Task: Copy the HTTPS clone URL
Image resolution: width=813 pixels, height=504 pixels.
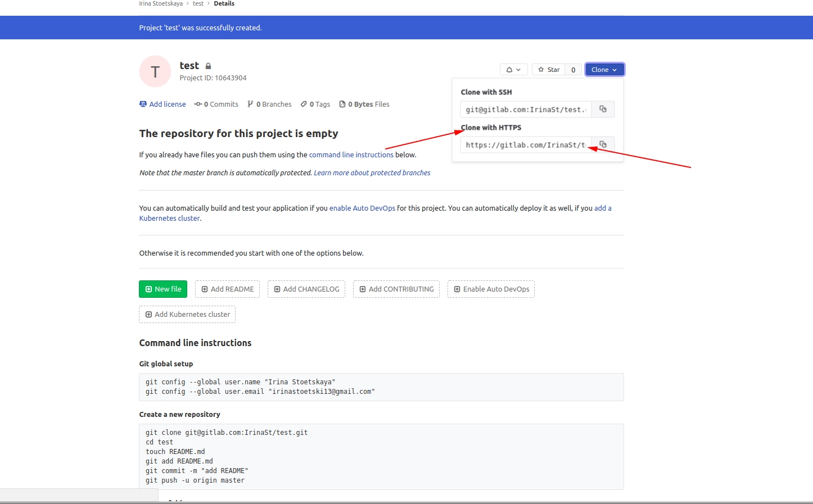Action: tap(603, 145)
